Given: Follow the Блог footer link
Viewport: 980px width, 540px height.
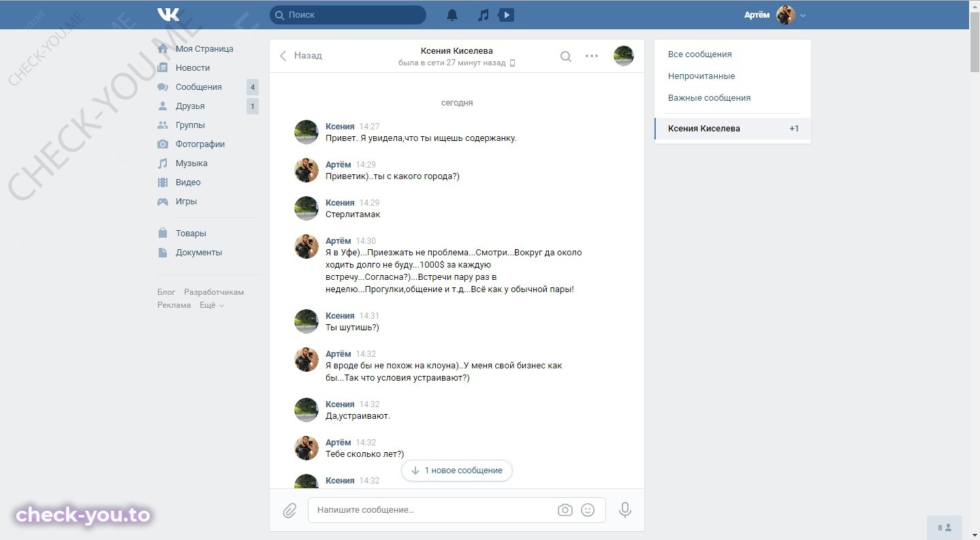Looking at the screenshot, I should (166, 292).
